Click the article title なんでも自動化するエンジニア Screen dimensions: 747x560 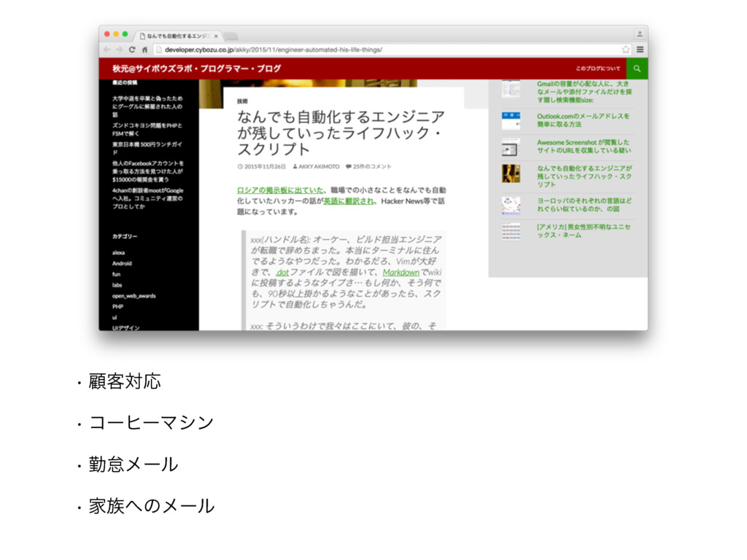[x=341, y=133]
